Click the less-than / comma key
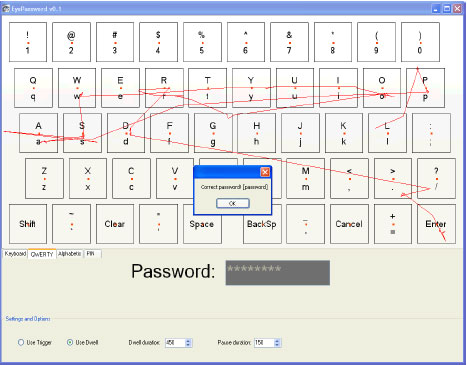Image resolution: width=467 pixels, height=365 pixels. click(349, 179)
